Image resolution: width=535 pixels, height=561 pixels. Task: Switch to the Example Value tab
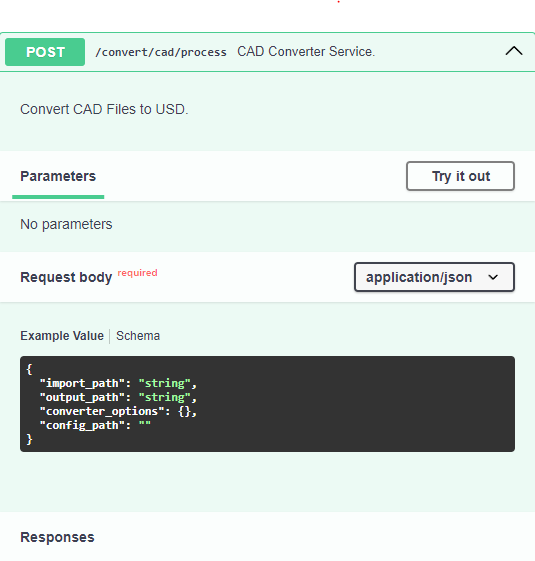pos(62,336)
